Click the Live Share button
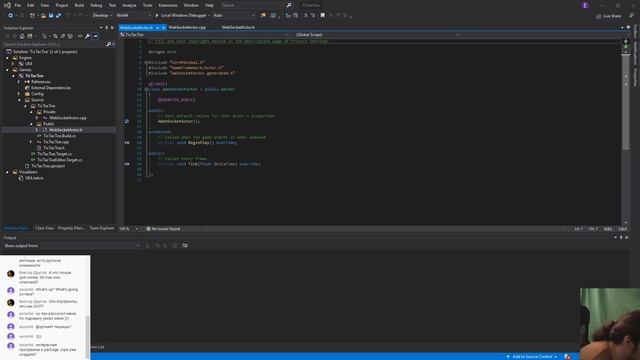This screenshot has height=360, width=640. pos(608,16)
